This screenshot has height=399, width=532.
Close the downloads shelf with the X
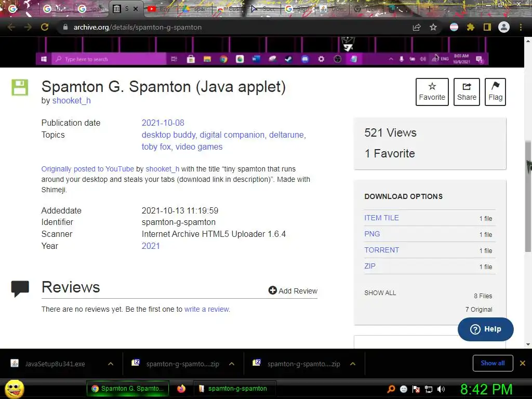coord(523,363)
